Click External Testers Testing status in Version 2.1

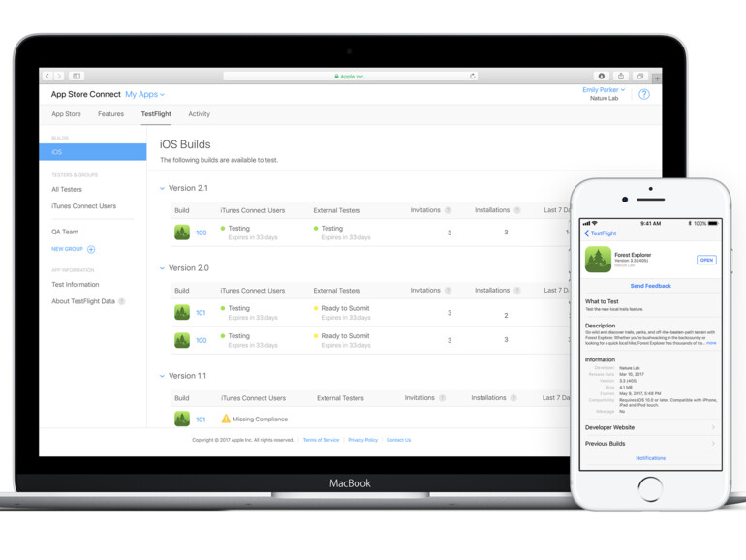(331, 229)
